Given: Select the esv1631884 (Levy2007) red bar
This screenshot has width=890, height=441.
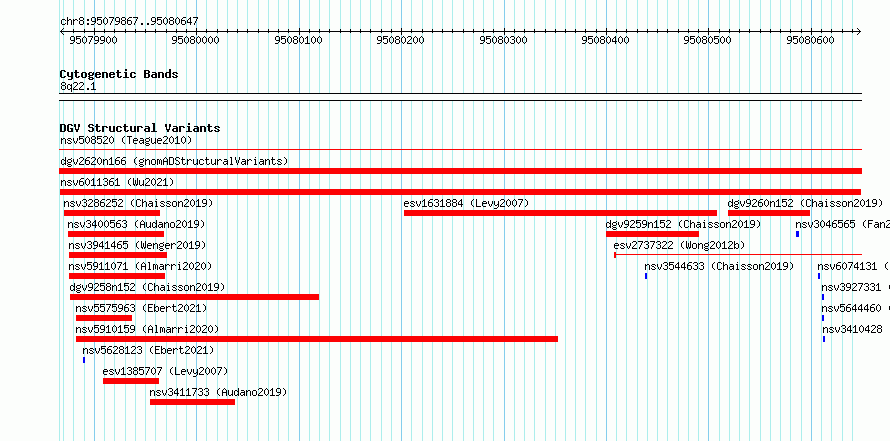Looking at the screenshot, I should click(x=560, y=213).
